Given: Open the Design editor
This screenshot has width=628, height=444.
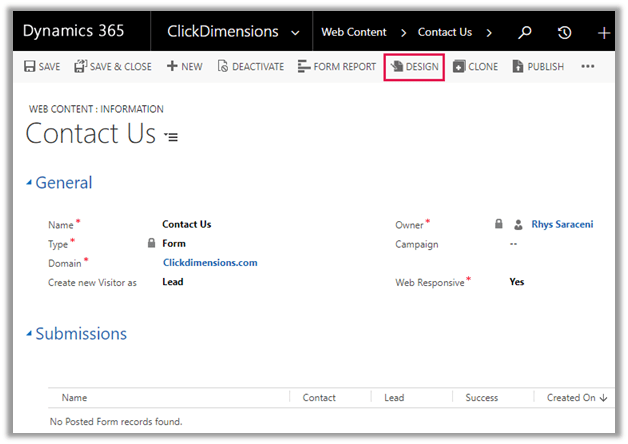Looking at the screenshot, I should point(414,67).
